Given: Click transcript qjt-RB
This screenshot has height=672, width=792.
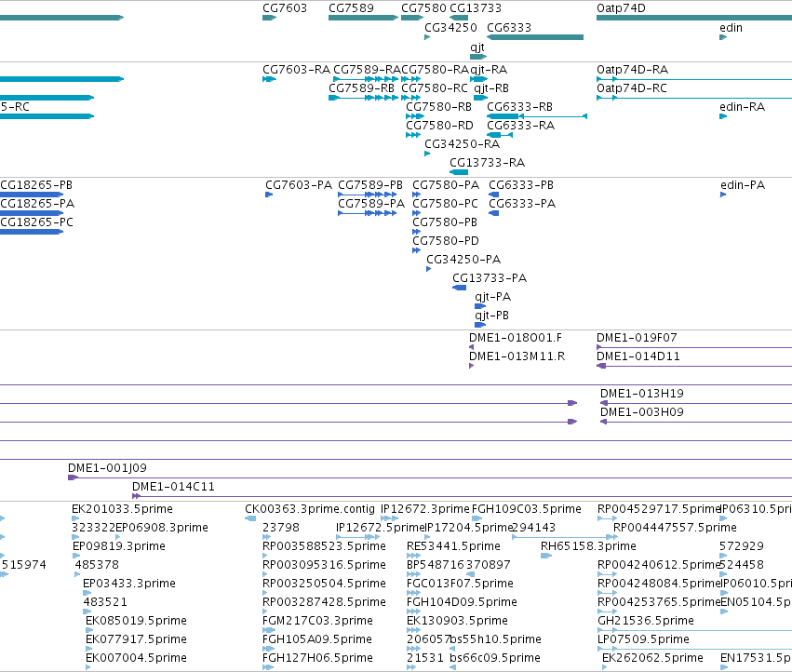Looking at the screenshot, I should [x=491, y=88].
